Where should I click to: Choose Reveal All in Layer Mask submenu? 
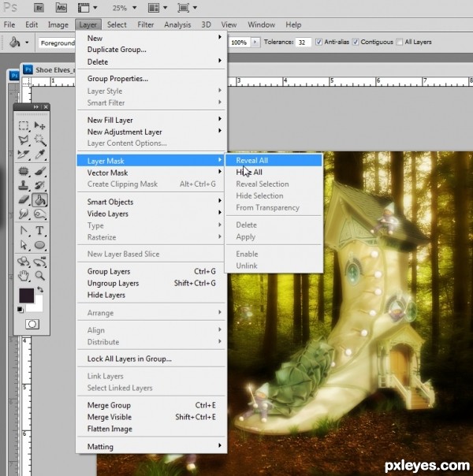274,160
